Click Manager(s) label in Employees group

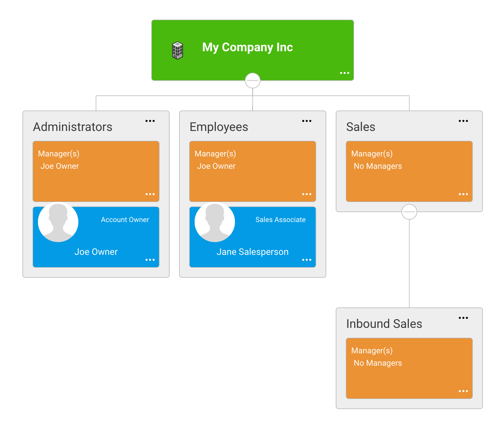[215, 154]
